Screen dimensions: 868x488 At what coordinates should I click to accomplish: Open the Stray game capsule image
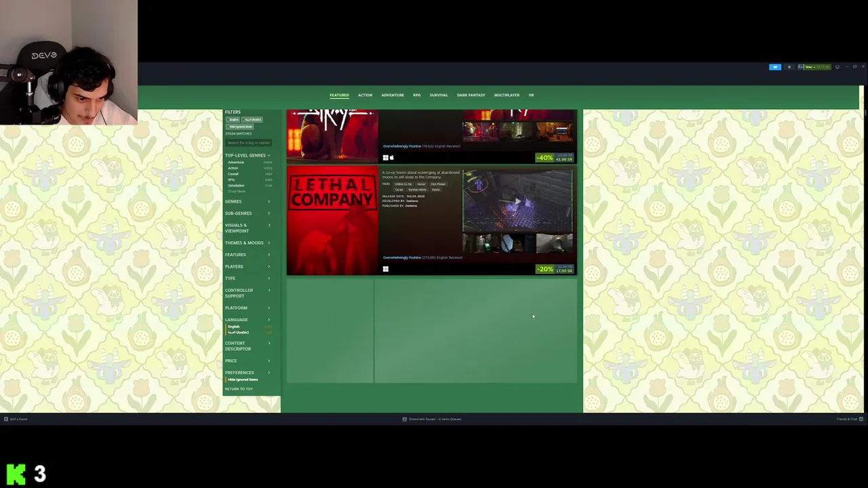tap(332, 136)
